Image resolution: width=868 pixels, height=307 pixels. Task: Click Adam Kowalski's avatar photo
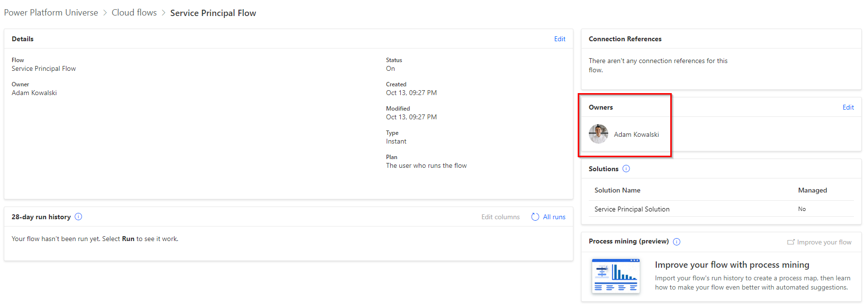599,134
